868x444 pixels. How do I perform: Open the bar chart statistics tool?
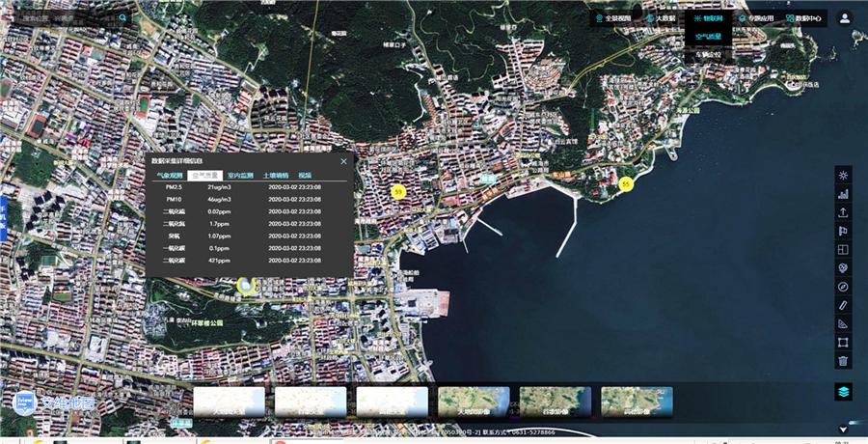[x=843, y=194]
